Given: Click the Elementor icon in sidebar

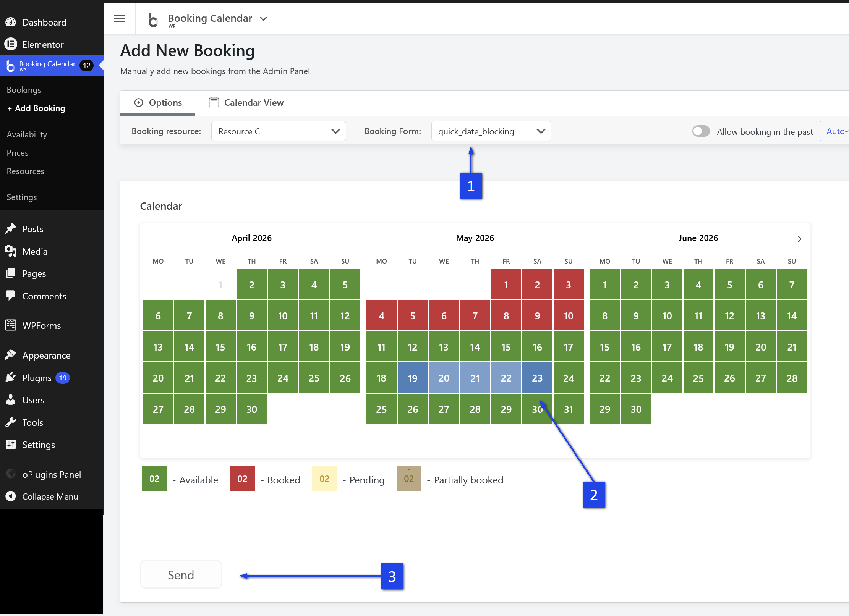Looking at the screenshot, I should pos(11,44).
